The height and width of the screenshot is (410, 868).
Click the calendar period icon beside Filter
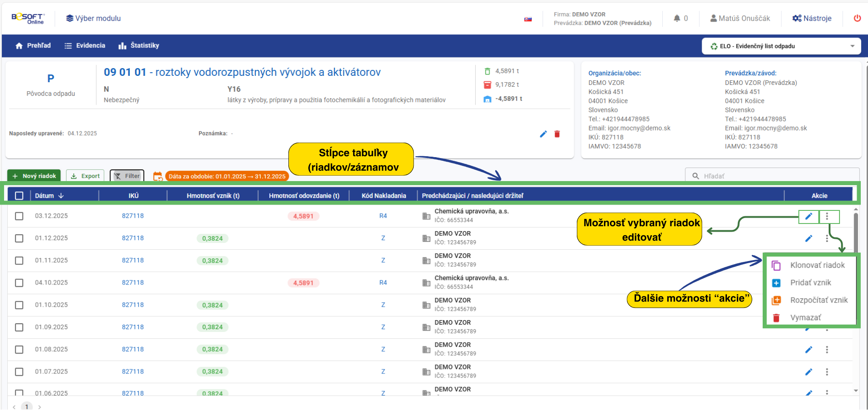coord(158,176)
